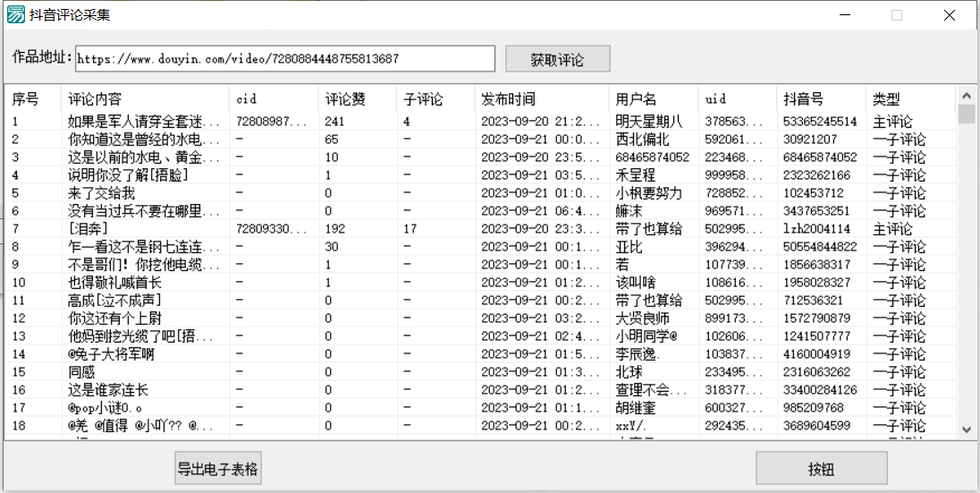Viewport: 980px width, 493px height.
Task: Select comment '乍一看这不是钢七连连...'
Action: point(144,247)
